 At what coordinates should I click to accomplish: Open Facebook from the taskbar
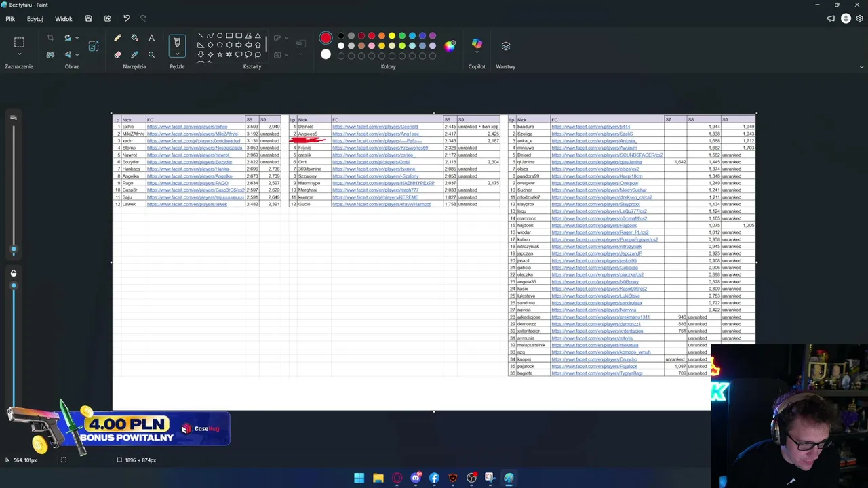434,478
